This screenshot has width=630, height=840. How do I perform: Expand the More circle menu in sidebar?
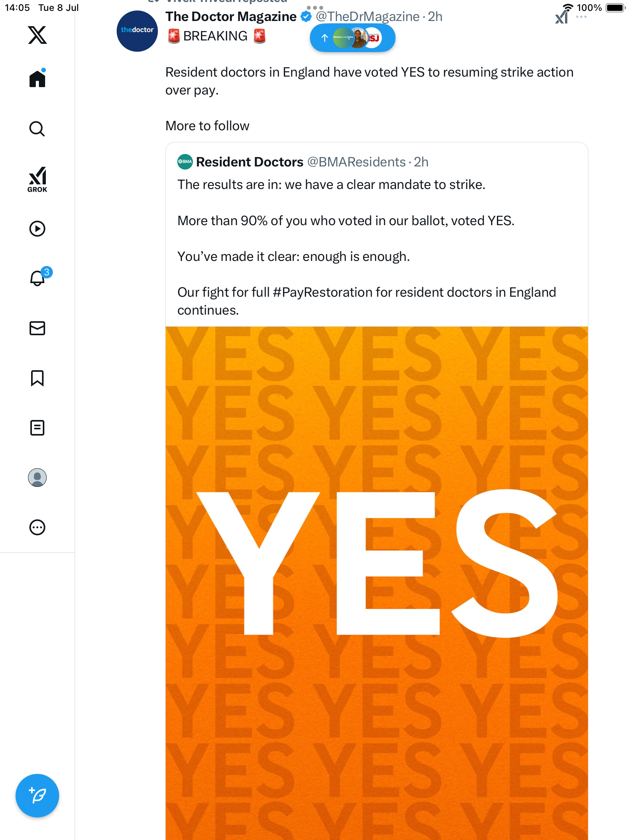click(37, 527)
